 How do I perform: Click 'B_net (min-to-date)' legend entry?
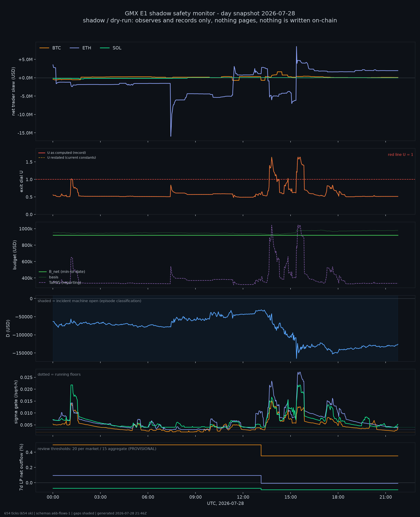62,271
